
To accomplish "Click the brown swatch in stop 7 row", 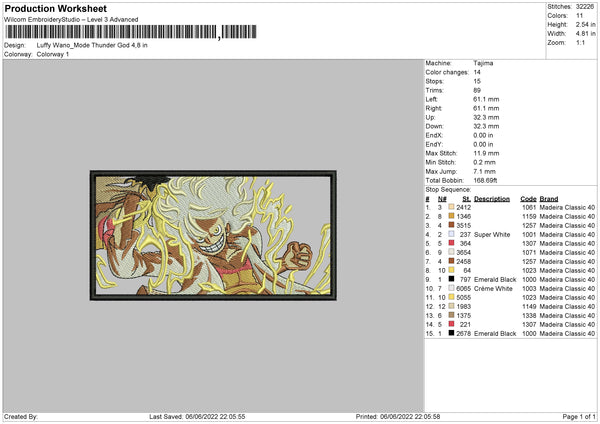I will pyautogui.click(x=451, y=261).
